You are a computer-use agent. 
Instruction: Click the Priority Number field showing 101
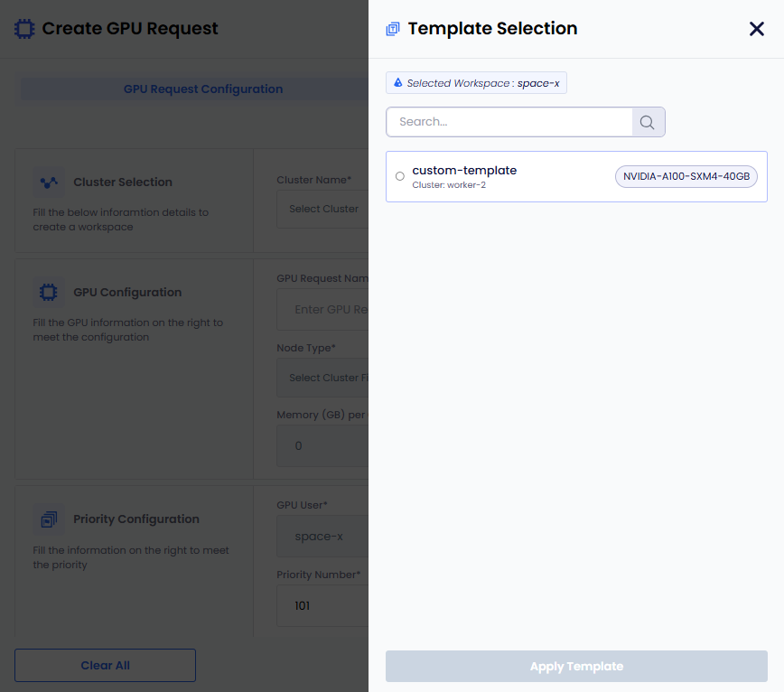click(x=322, y=605)
